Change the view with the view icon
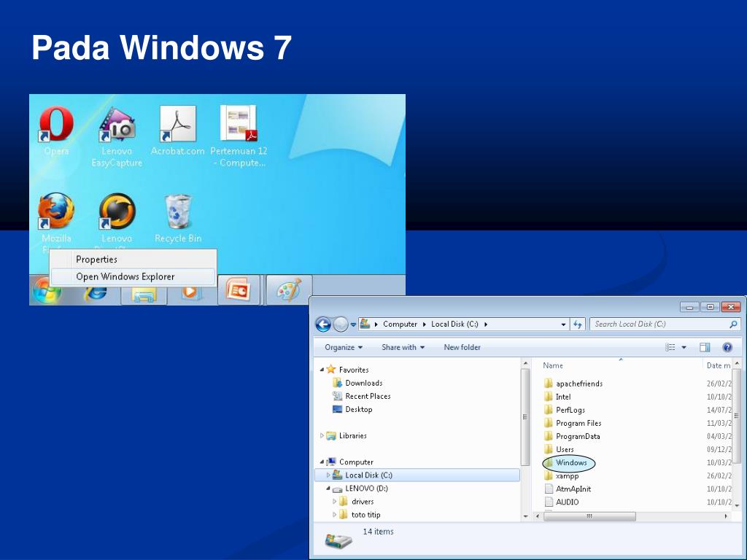 pyautogui.click(x=670, y=348)
